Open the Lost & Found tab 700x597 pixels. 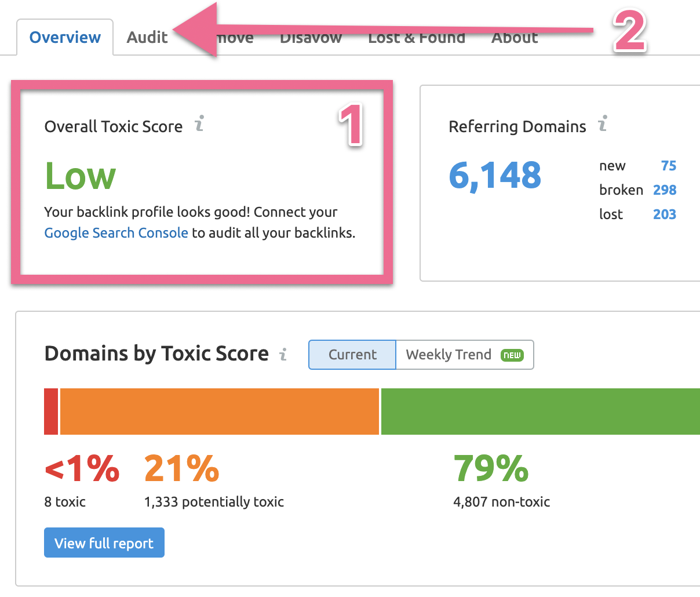pos(417,39)
